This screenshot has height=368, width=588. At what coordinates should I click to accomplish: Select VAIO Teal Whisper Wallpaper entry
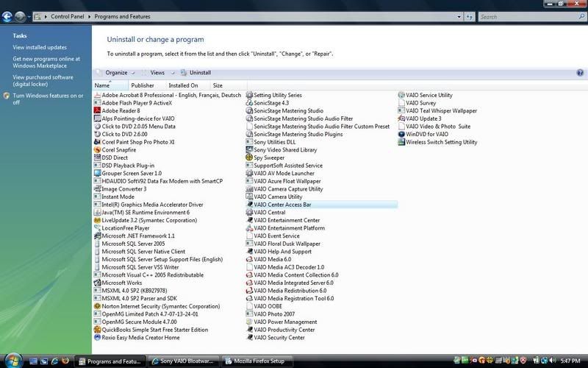[437, 111]
